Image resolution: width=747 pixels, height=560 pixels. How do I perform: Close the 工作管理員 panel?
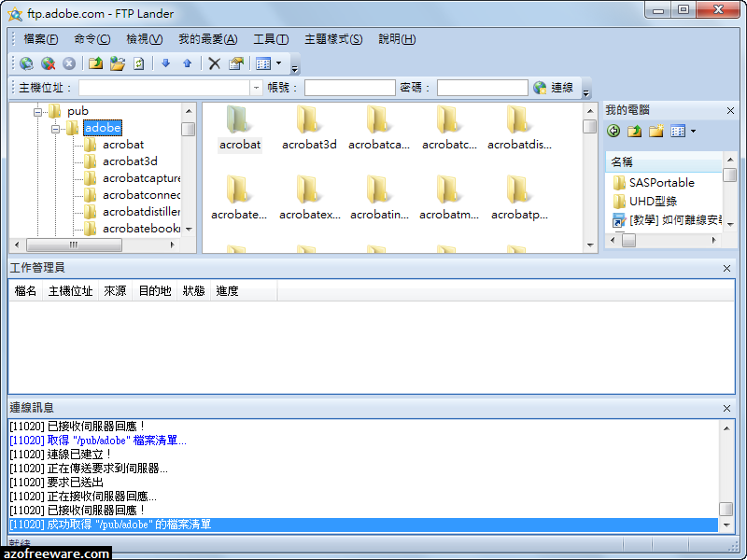(x=726, y=268)
